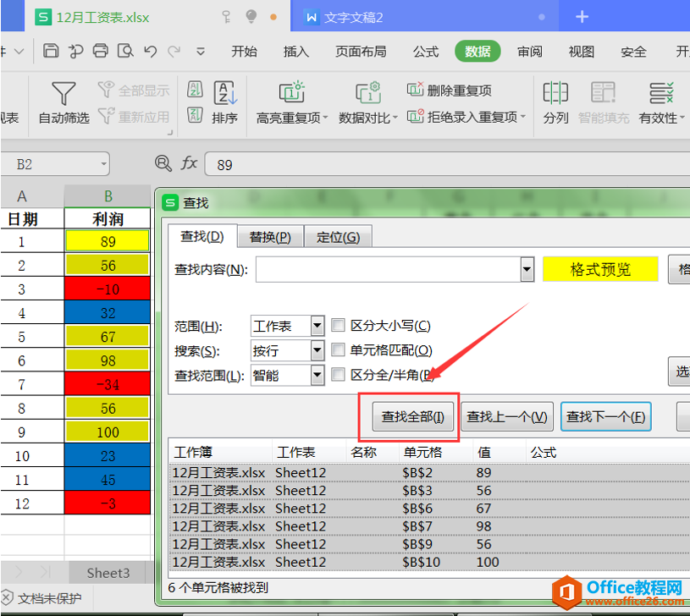This screenshot has height=616, width=690.
Task: Click the plus button for new tab
Action: (582, 17)
